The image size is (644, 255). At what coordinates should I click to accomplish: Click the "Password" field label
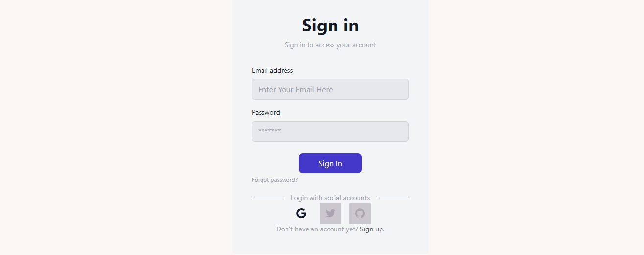tap(266, 112)
